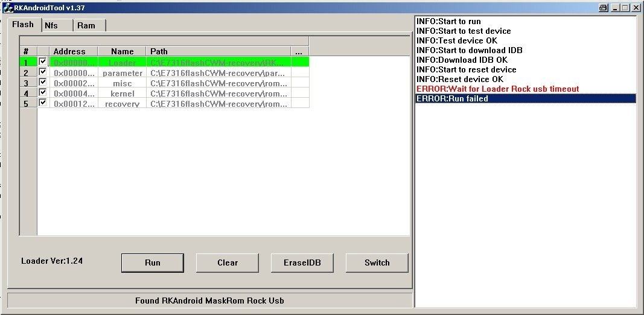Select the parameter name cell
This screenshot has width=644, height=315.
coord(122,72)
